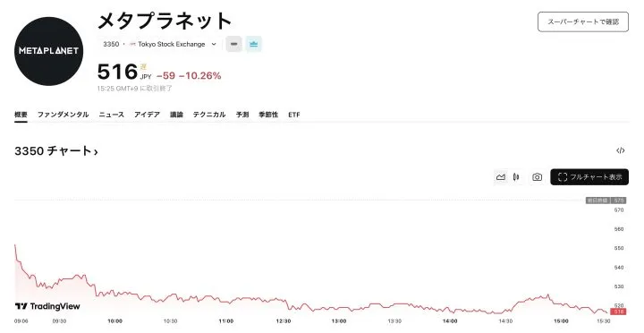Viewport: 644px width, 333px height.
Task: Click the 516 current price label on axis
Action: [619, 312]
